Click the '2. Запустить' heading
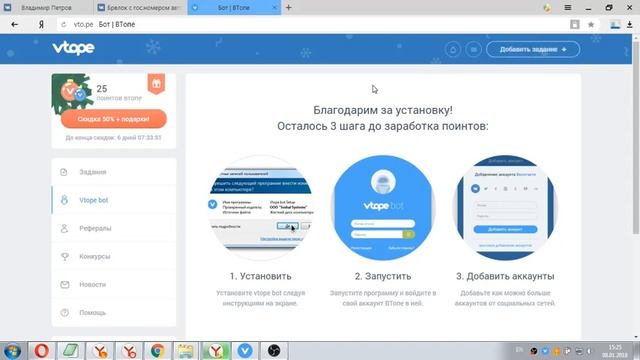 383,276
